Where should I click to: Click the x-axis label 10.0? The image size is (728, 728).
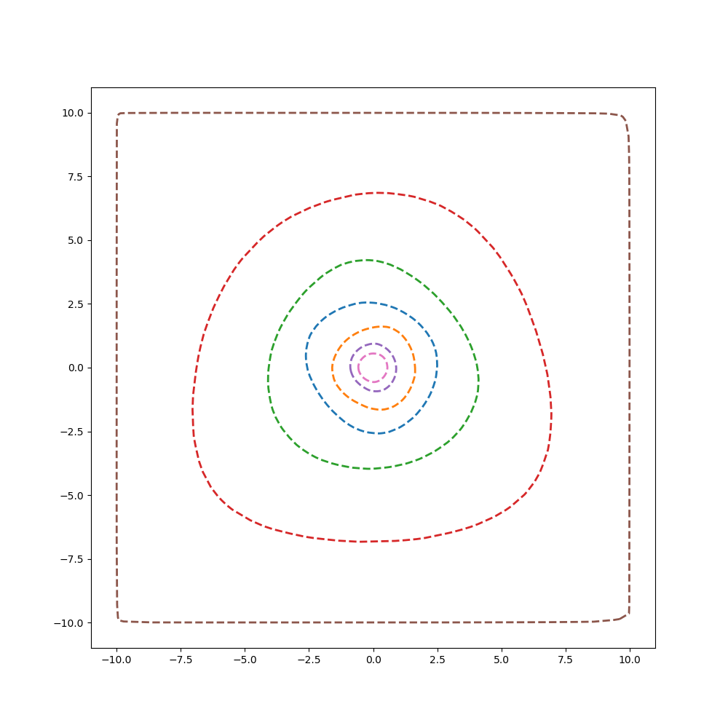(x=630, y=660)
